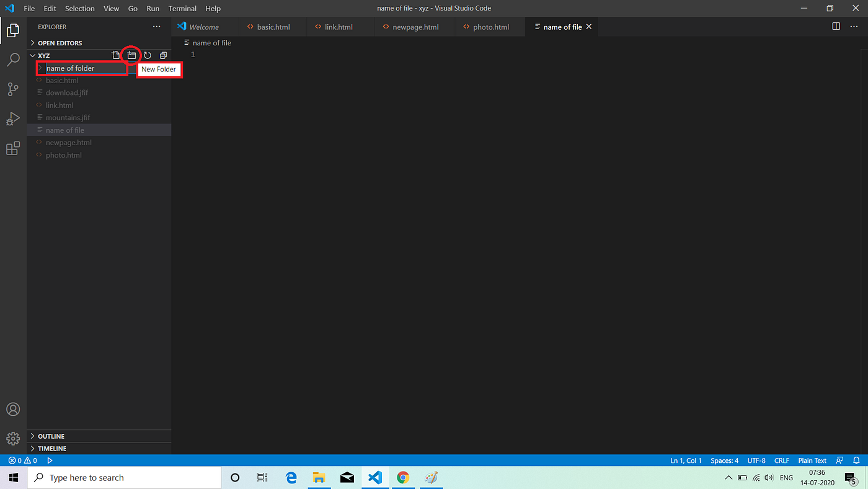Click the Collapse Folders icon in Explorer
868x489 pixels.
pos(163,55)
